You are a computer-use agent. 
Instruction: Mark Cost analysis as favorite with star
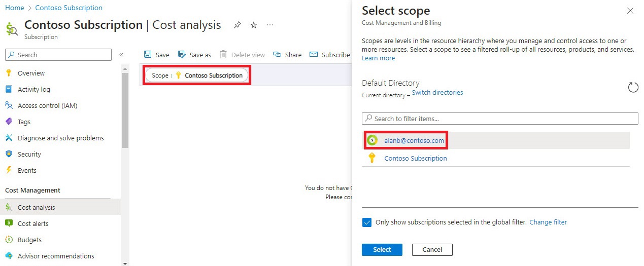(254, 25)
